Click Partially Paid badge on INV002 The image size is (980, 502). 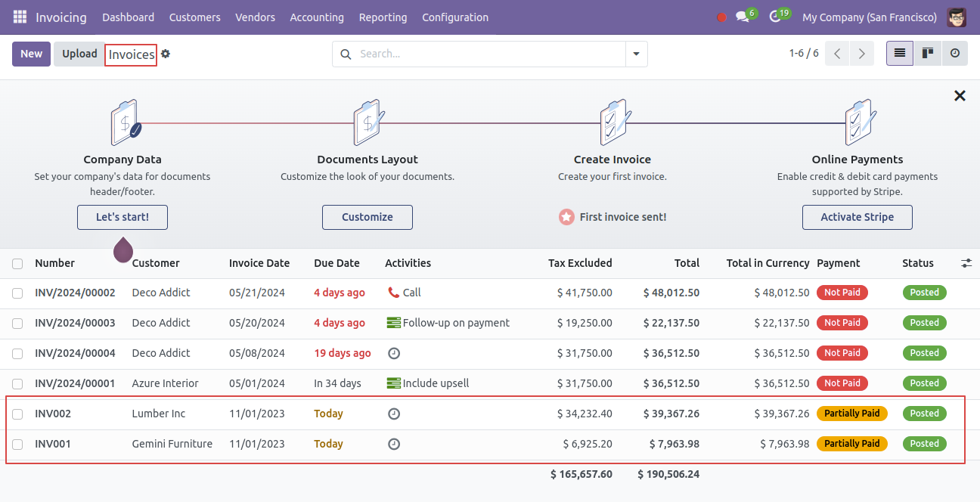[851, 414]
